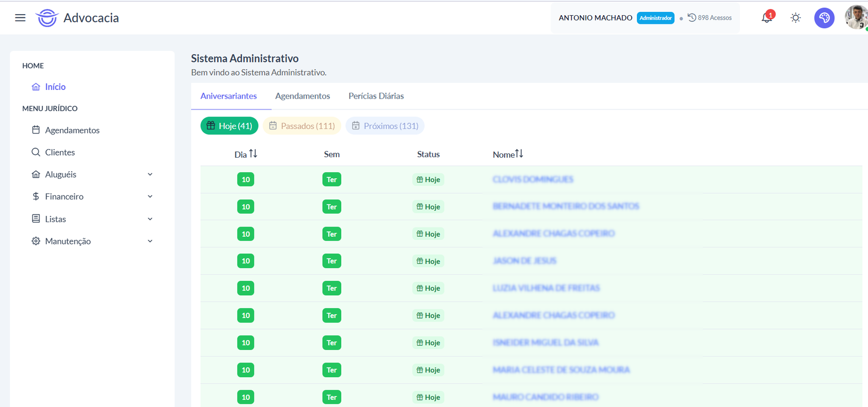
Task: Click the Sistema Administrativo heading
Action: point(245,59)
